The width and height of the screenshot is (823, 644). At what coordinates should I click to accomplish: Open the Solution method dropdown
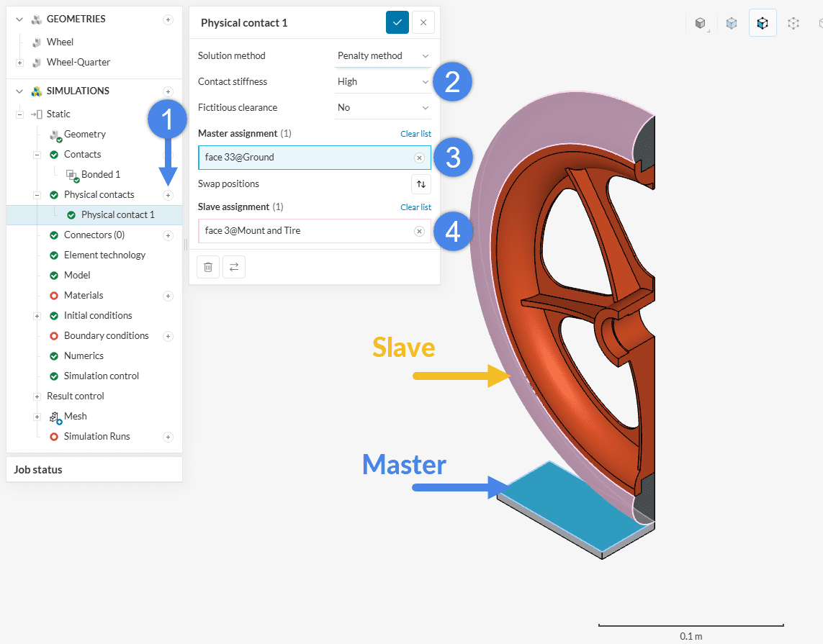coord(383,56)
